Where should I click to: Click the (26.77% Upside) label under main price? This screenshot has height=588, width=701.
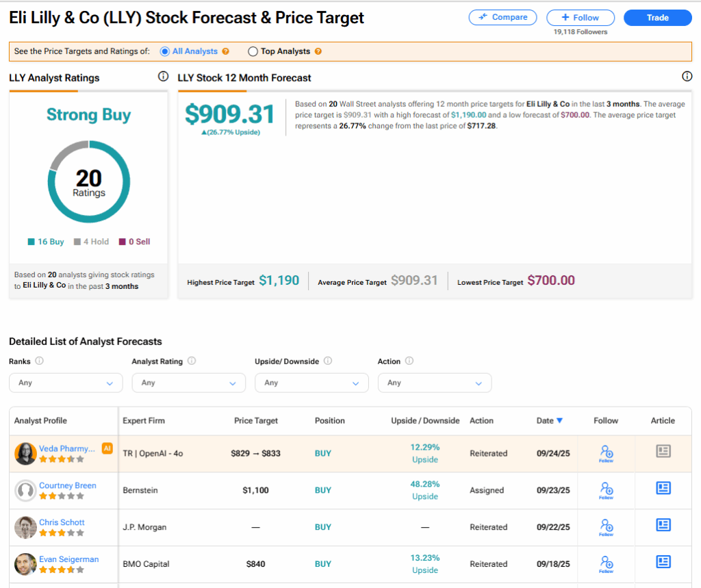[x=231, y=132]
